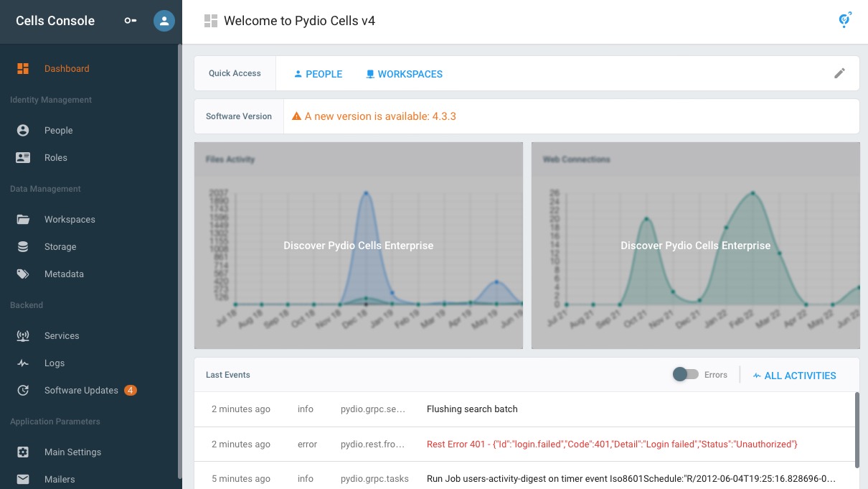Toggle the Errors filter on Last Events

pyautogui.click(x=685, y=374)
